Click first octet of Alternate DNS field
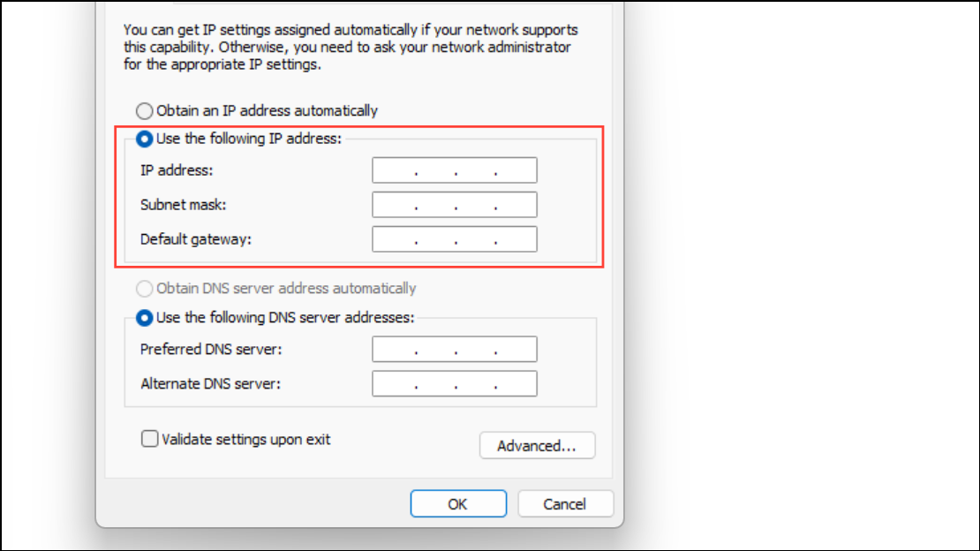This screenshot has width=980, height=551. pyautogui.click(x=394, y=384)
